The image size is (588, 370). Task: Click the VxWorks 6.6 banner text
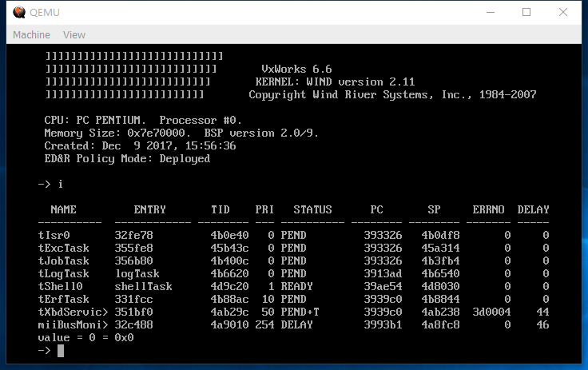pos(296,69)
